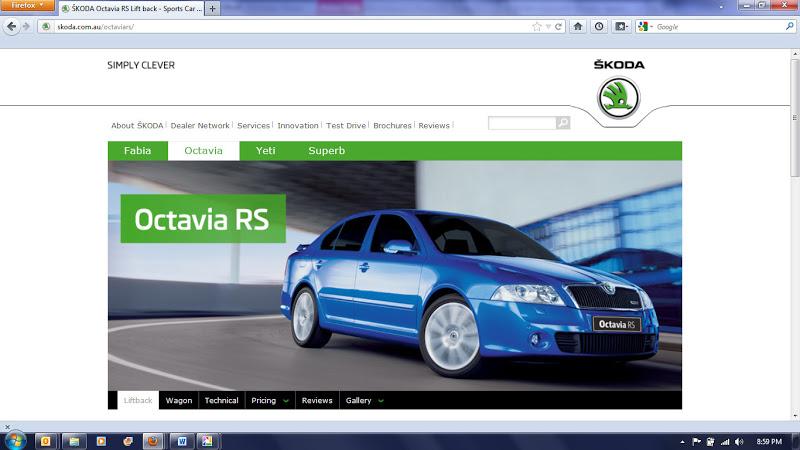This screenshot has height=450, width=800.
Task: Open the address bar history dropdown arrow
Action: [548, 27]
